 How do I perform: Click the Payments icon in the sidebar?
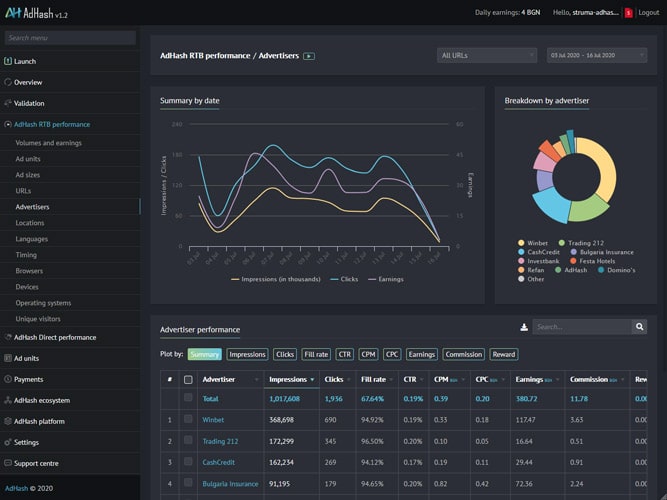[x=8, y=379]
